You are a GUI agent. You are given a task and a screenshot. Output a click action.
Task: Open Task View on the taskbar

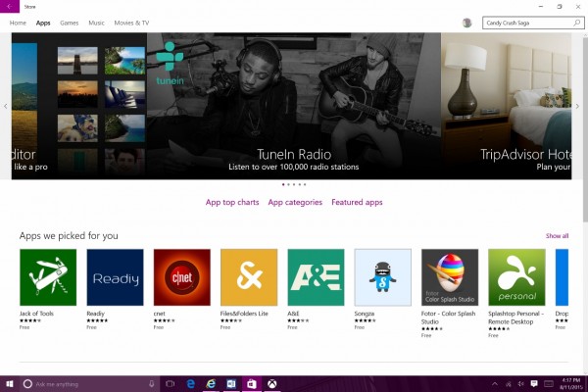(170, 384)
